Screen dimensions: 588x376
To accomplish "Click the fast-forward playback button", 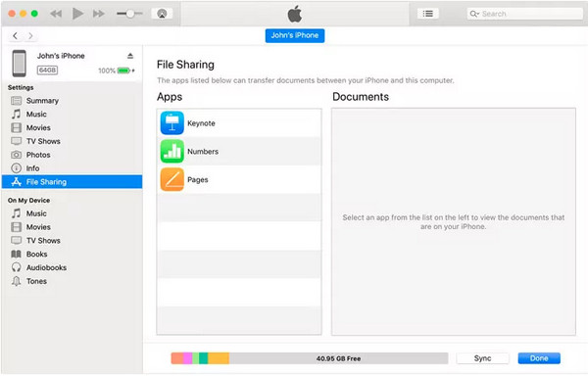I will [99, 14].
